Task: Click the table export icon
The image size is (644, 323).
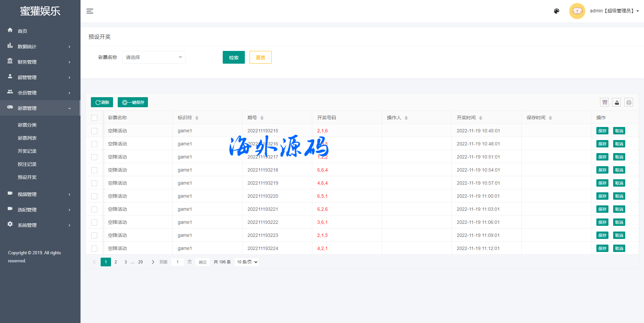Action: pyautogui.click(x=616, y=103)
